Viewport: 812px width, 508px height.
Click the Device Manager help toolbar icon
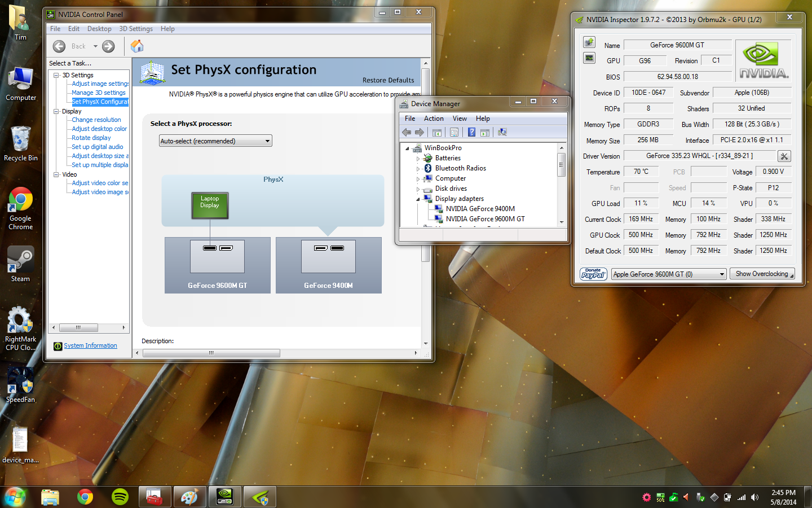(x=471, y=132)
